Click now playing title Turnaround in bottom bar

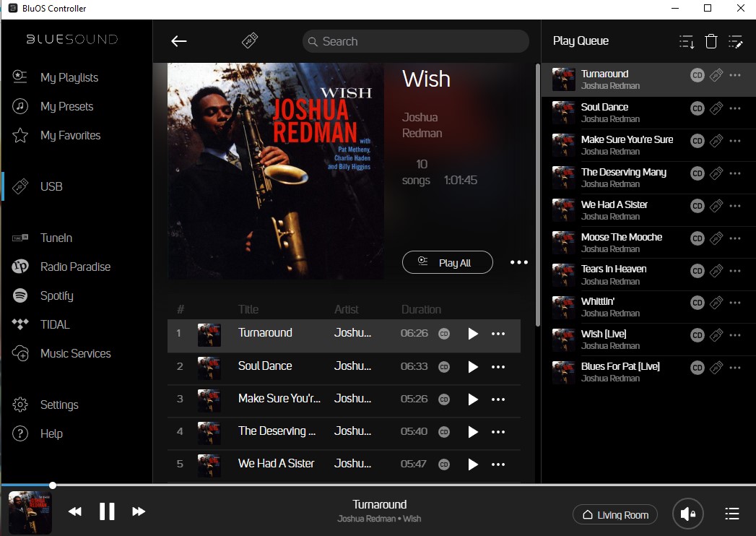(380, 505)
